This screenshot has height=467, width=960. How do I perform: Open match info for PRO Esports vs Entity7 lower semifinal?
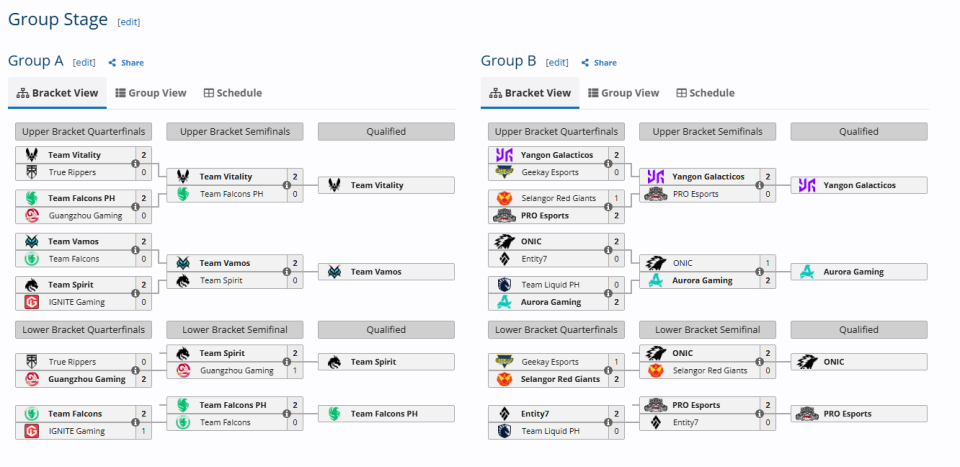pos(759,414)
